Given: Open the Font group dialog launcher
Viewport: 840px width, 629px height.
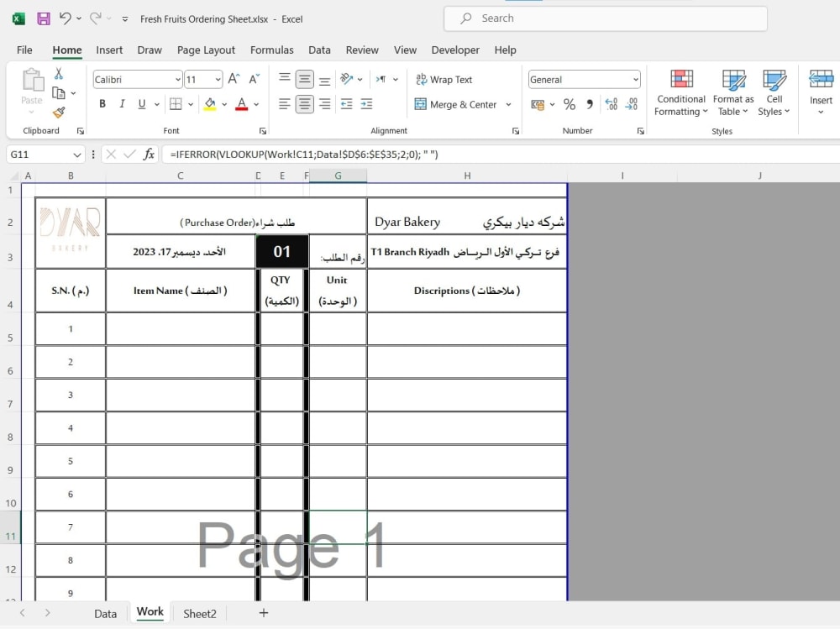Looking at the screenshot, I should 263,131.
